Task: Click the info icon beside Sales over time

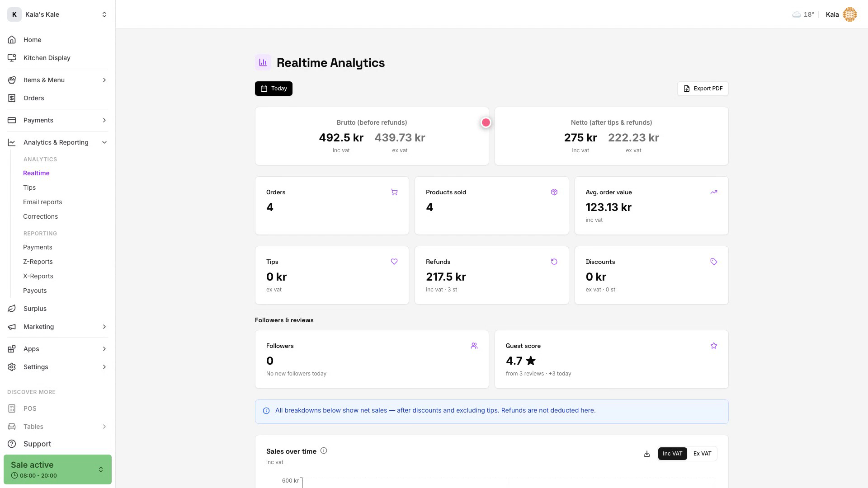Action: click(x=324, y=450)
